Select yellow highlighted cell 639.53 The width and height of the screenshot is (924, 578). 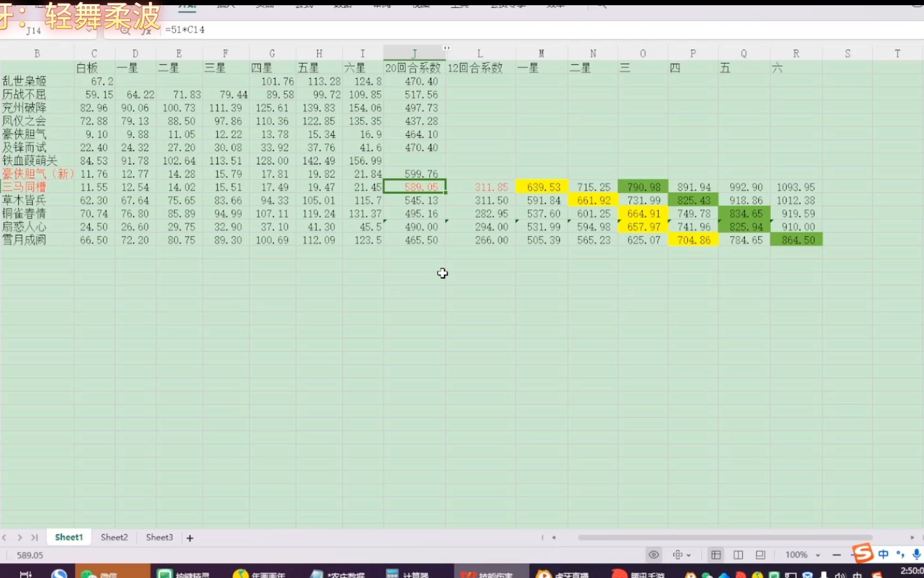pyautogui.click(x=542, y=187)
